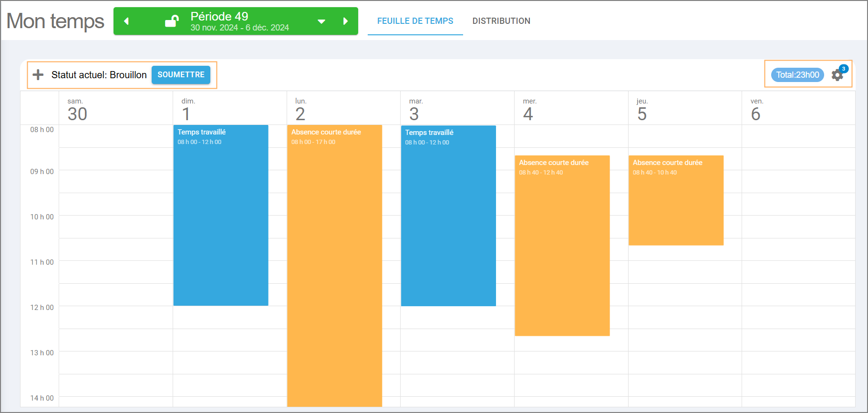Open Wednesday's Absence courte durée entry

[562, 246]
